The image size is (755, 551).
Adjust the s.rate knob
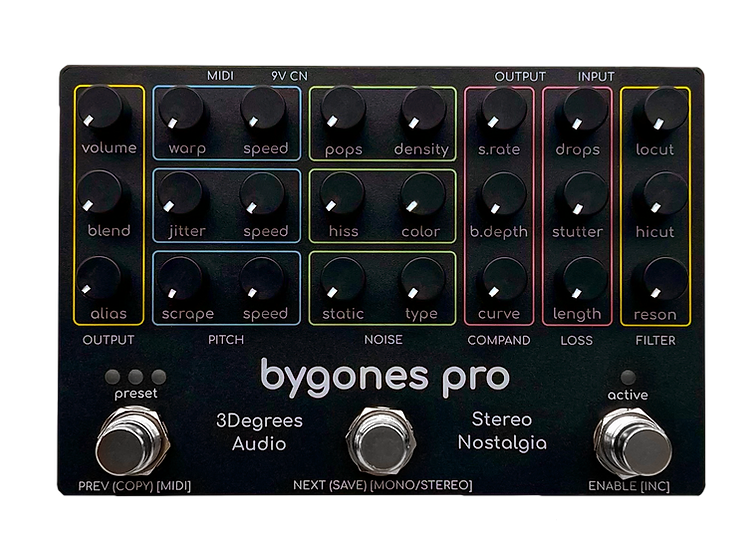tap(504, 109)
